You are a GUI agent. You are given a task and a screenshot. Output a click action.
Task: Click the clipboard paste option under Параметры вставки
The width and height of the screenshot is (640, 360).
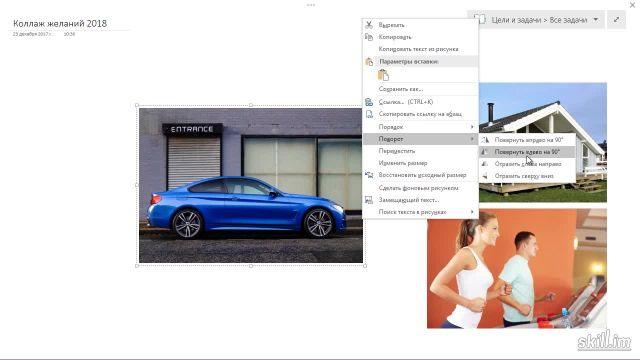tap(383, 75)
